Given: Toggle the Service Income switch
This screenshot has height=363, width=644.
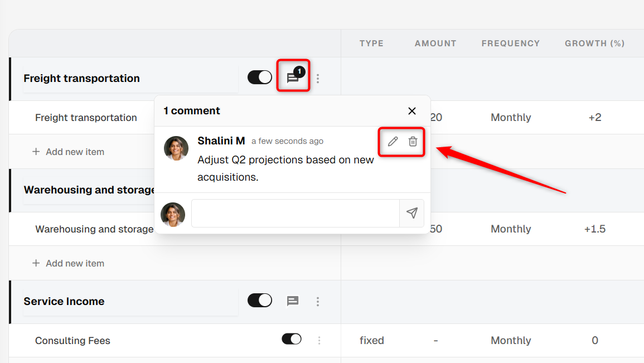Looking at the screenshot, I should [260, 300].
